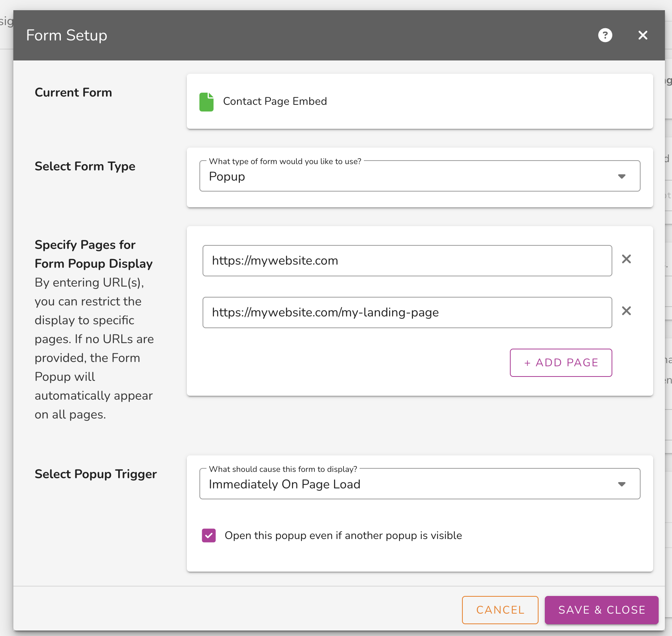Viewport: 672px width, 636px height.
Task: Open the Popup form type selector
Action: pos(408,177)
